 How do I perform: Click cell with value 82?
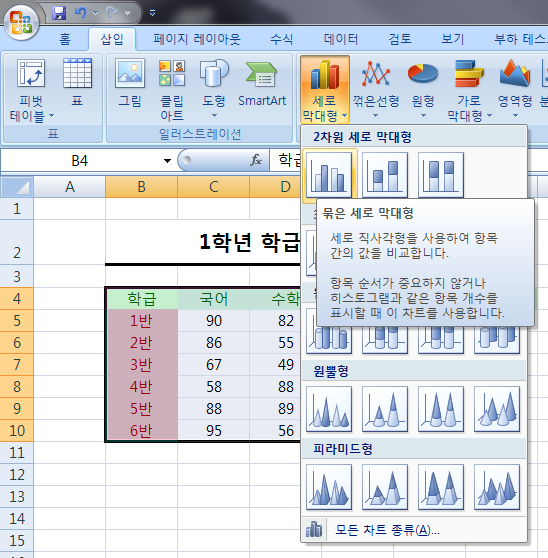275,321
